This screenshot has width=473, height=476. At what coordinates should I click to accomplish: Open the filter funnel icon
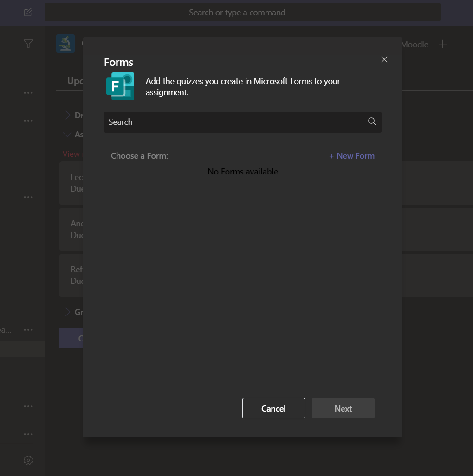point(28,44)
